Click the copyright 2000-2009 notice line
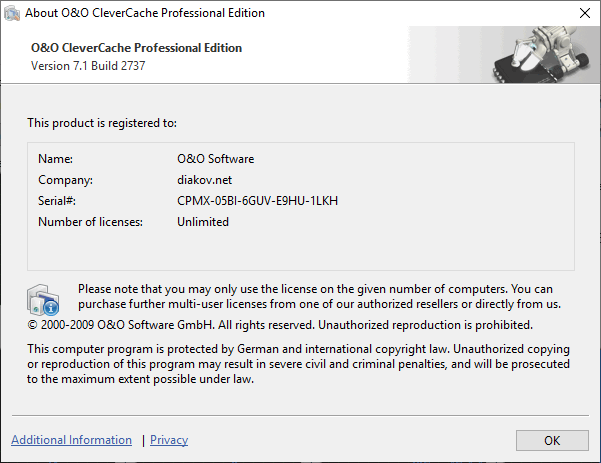601x463 pixels. coord(280,325)
